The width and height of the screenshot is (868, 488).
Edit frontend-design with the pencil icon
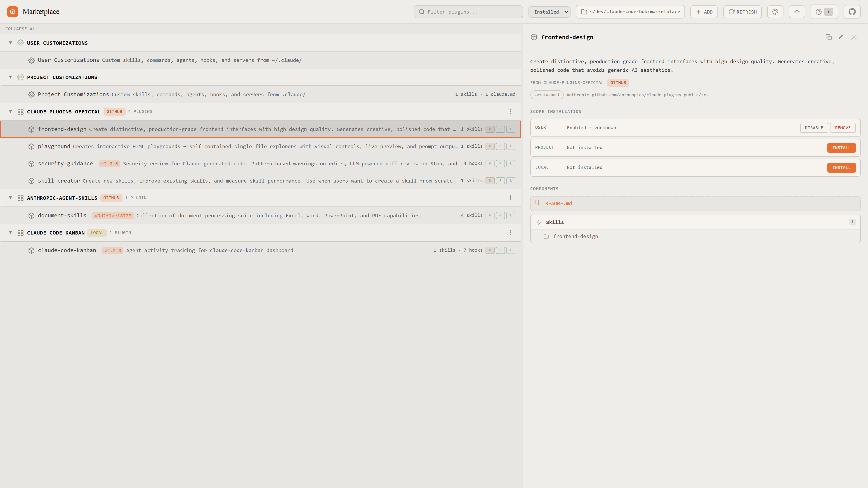tap(841, 37)
